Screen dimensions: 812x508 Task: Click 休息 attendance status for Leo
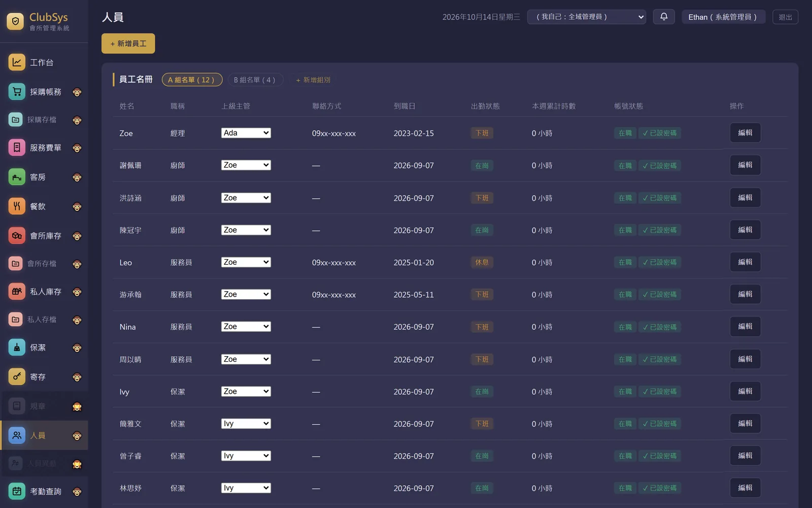click(482, 263)
